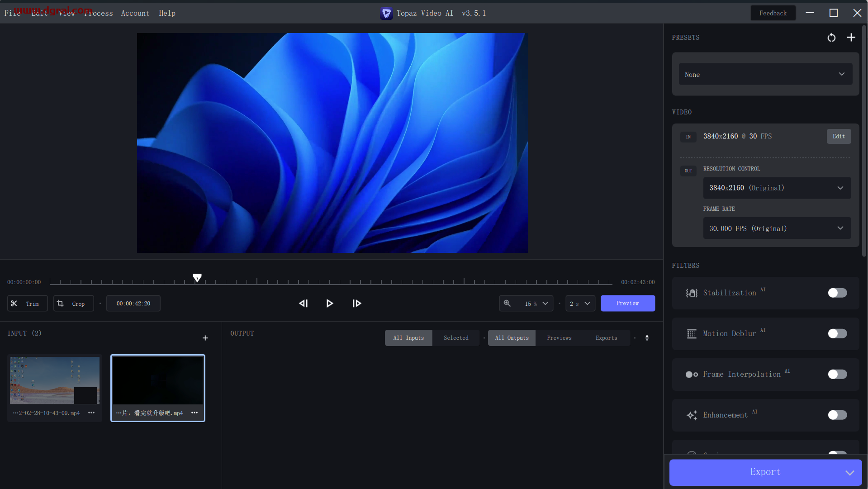Add a new preset with plus icon

pos(851,38)
